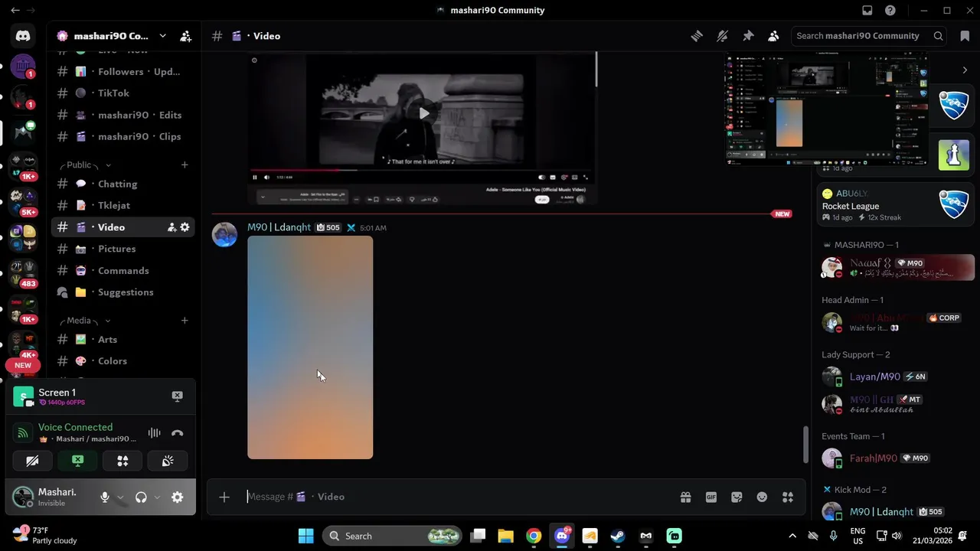Open the bookmark icon beside search
This screenshot has height=551, width=980.
tap(965, 36)
